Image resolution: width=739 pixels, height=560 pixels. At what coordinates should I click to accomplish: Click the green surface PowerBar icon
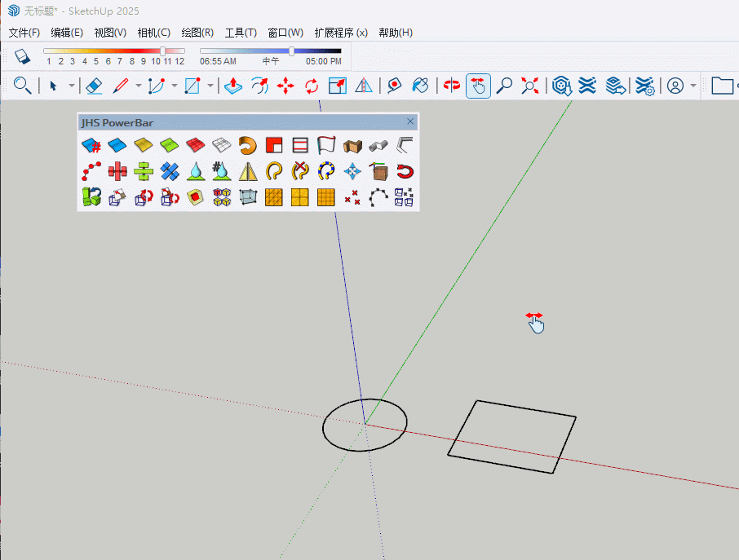169,145
